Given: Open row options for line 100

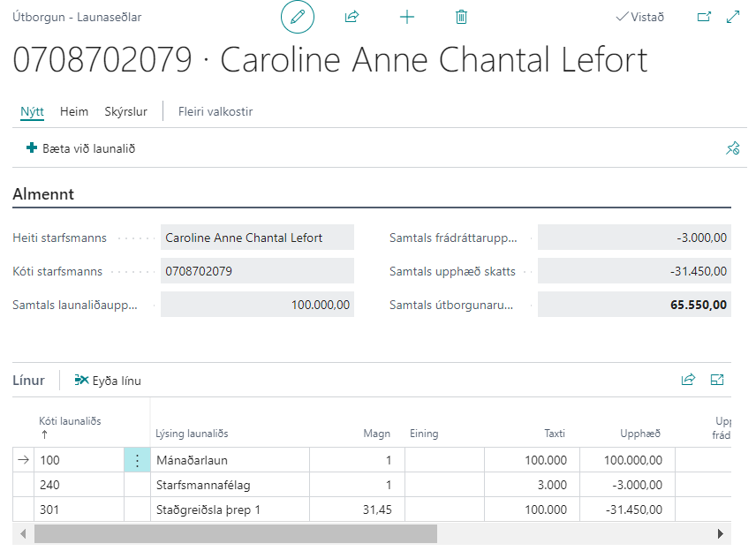Looking at the screenshot, I should click(x=137, y=460).
